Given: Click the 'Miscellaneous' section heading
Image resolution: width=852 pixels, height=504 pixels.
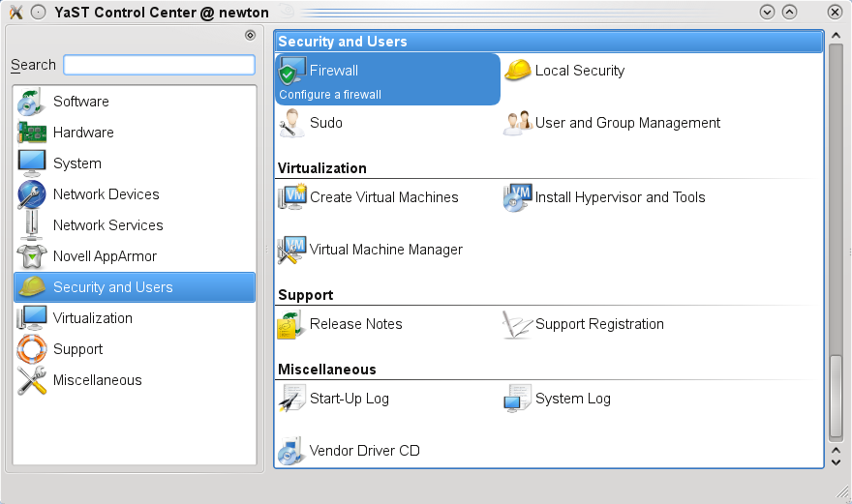Looking at the screenshot, I should (326, 370).
